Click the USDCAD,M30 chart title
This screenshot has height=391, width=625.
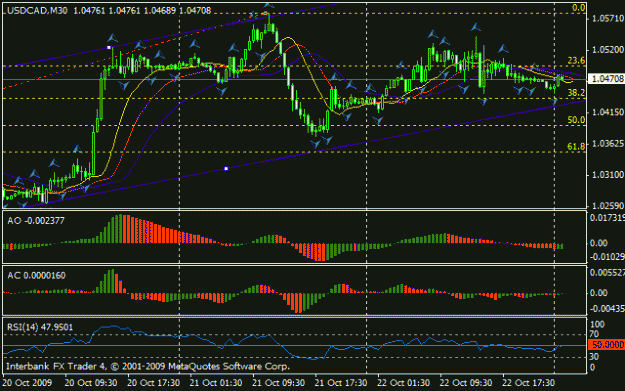(x=37, y=11)
